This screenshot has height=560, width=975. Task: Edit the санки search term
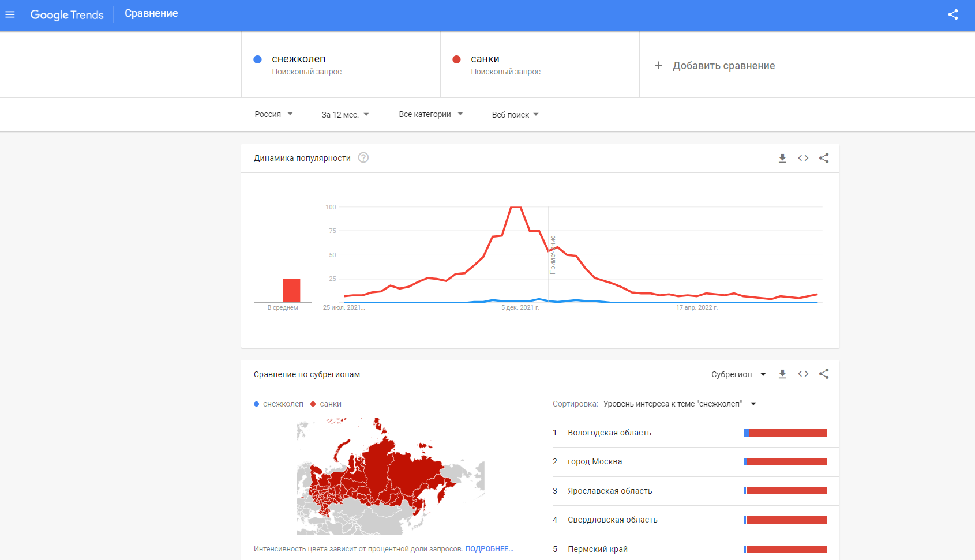point(540,65)
